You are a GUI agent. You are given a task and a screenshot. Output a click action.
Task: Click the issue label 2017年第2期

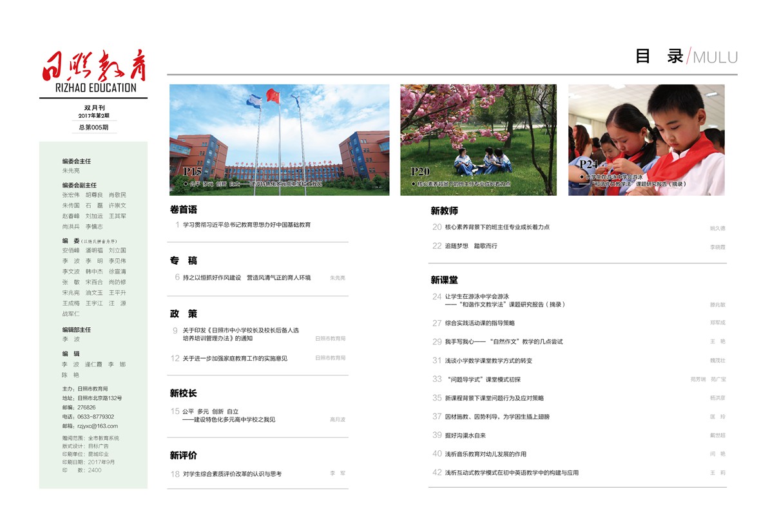tap(94, 116)
